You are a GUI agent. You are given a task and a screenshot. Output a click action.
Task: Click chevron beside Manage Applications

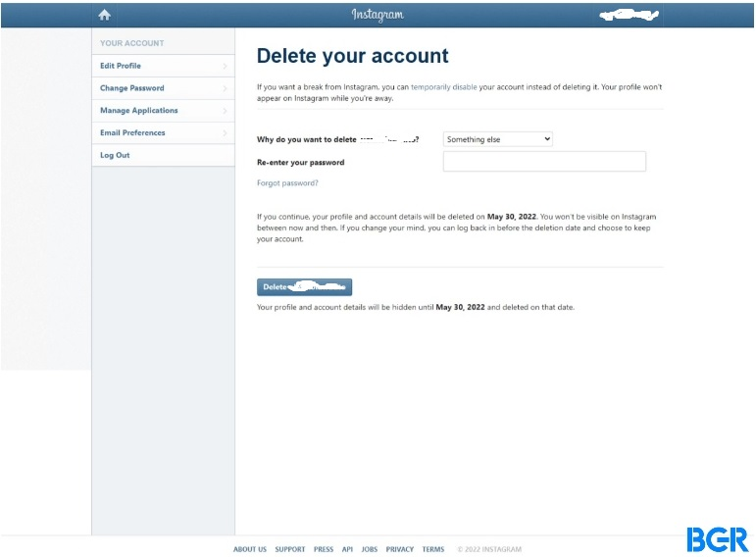pos(226,111)
